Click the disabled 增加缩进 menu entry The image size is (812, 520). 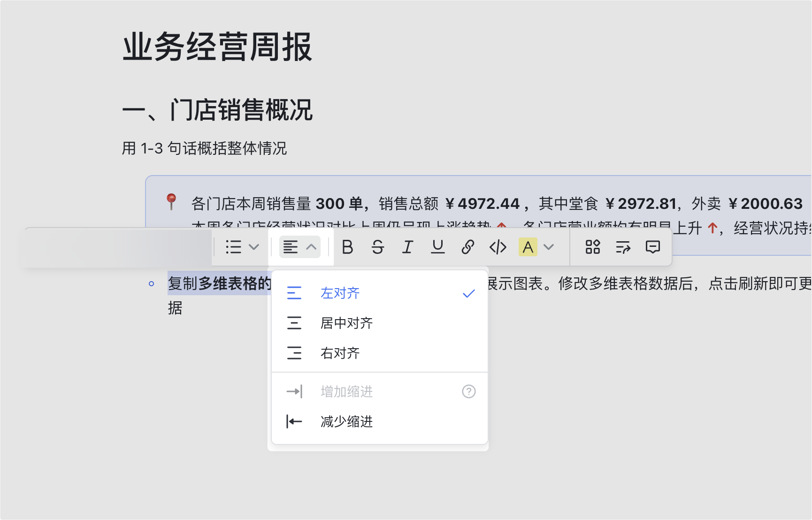346,391
